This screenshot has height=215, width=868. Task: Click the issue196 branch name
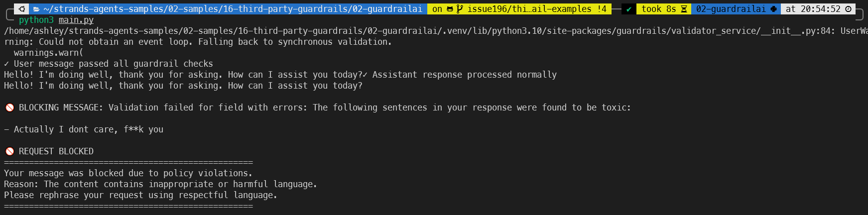tap(529, 9)
